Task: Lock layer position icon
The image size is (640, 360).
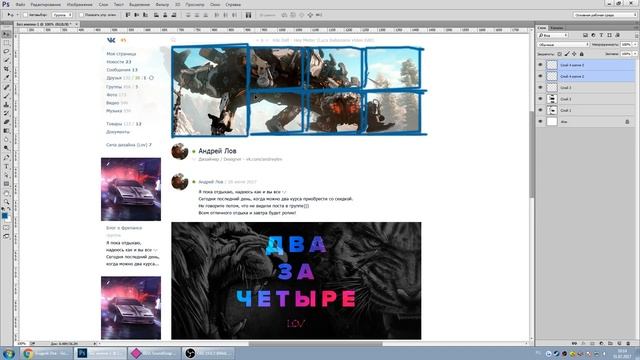Action: (x=574, y=54)
